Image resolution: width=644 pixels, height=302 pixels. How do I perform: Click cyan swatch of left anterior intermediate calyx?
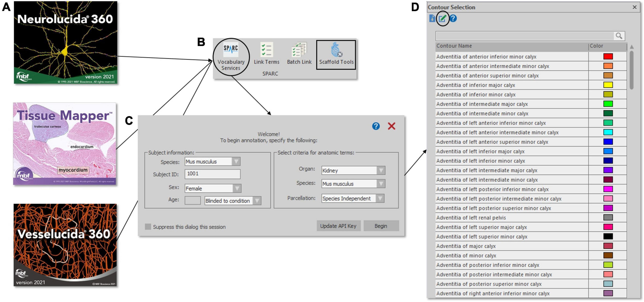(608, 132)
